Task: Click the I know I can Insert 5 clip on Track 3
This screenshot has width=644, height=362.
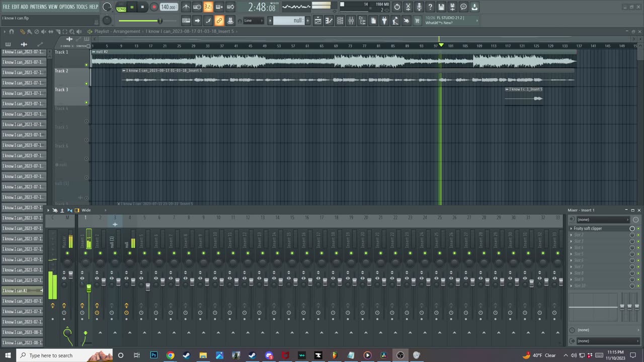Action: (524, 96)
